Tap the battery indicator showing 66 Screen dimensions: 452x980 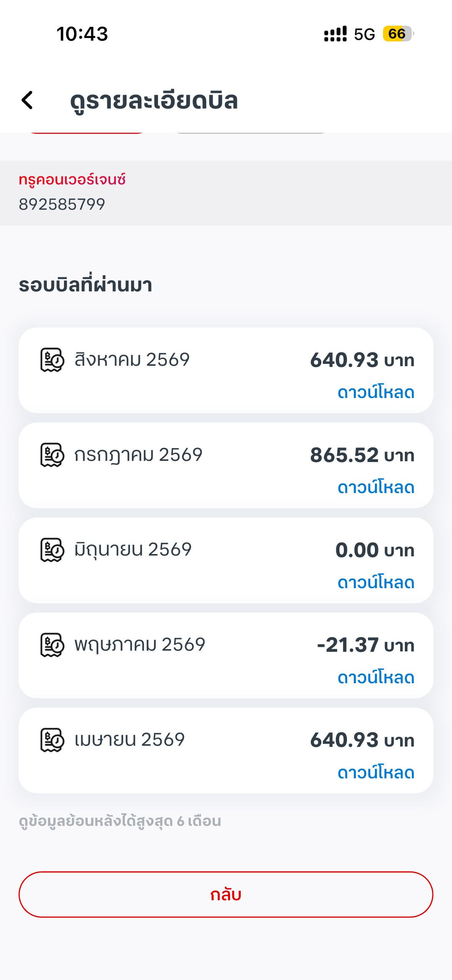coord(398,34)
